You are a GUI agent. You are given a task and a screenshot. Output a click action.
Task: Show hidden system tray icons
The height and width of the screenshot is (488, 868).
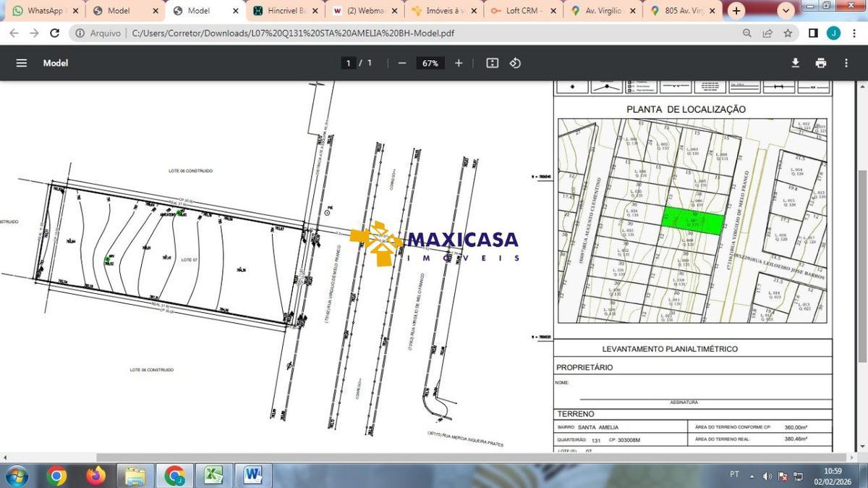pyautogui.click(x=752, y=476)
